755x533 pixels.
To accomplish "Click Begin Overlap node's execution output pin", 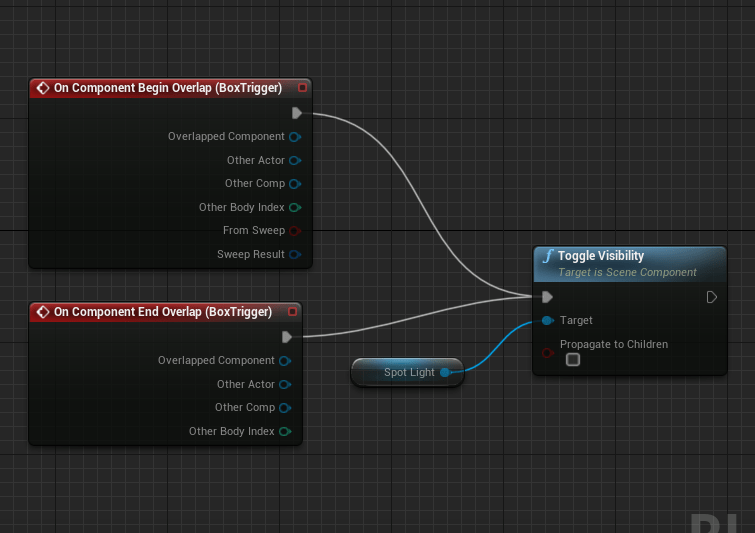I will pos(296,113).
